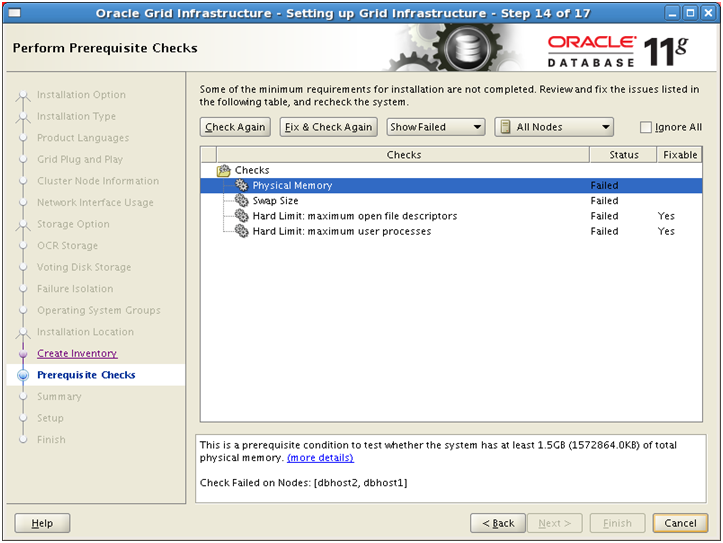This screenshot has height=543, width=723.
Task: Close the Oracle Grid Infrastructure window
Action: (708, 13)
